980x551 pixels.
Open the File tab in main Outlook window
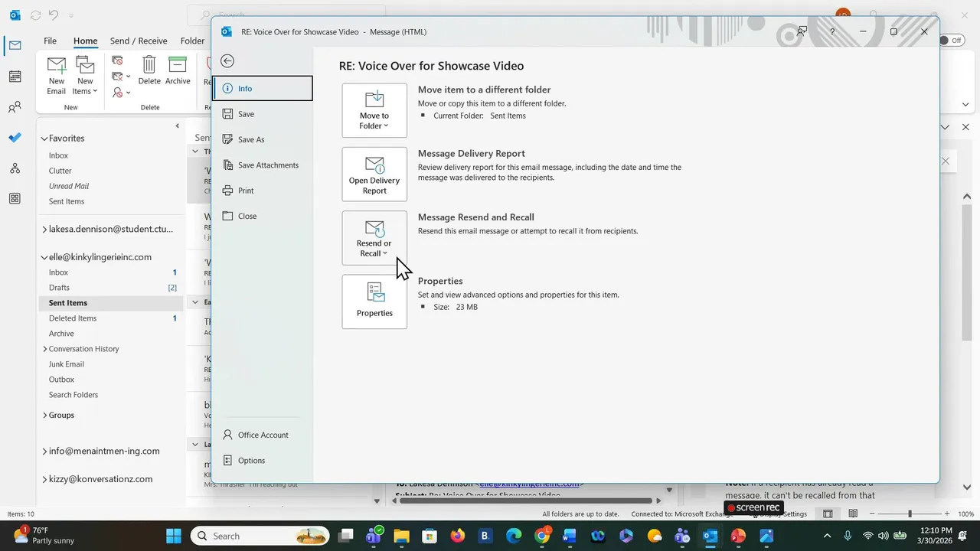[x=50, y=41]
